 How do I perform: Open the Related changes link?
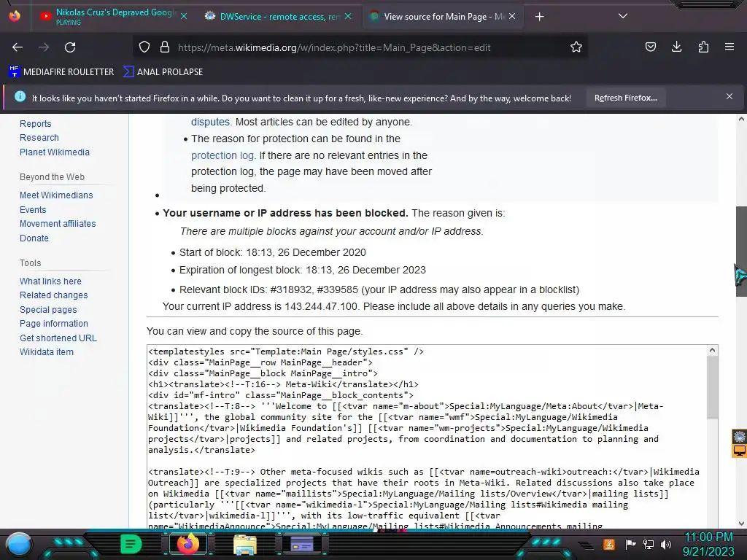pyautogui.click(x=53, y=295)
